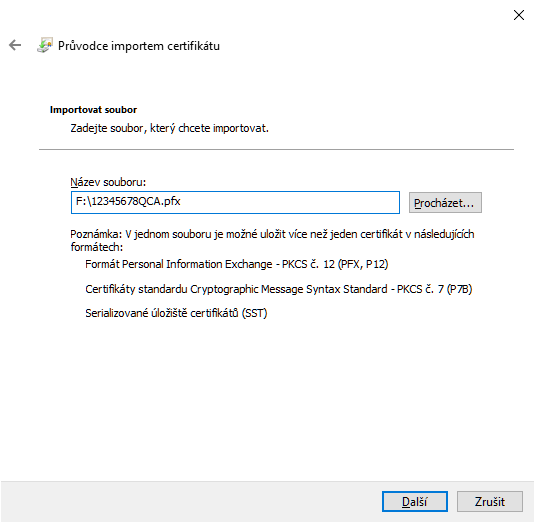
Task: Continue with the Další button
Action: (x=415, y=502)
